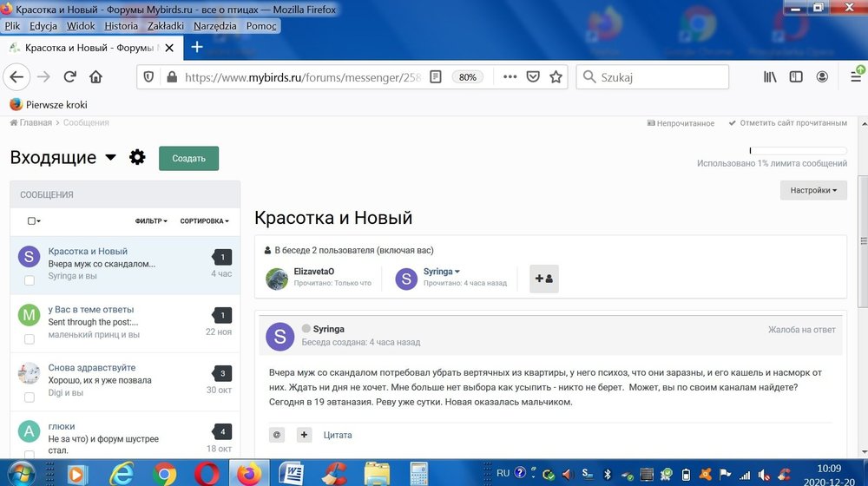Expand the Фильтр dropdown
The image size is (868, 486).
[x=151, y=221]
